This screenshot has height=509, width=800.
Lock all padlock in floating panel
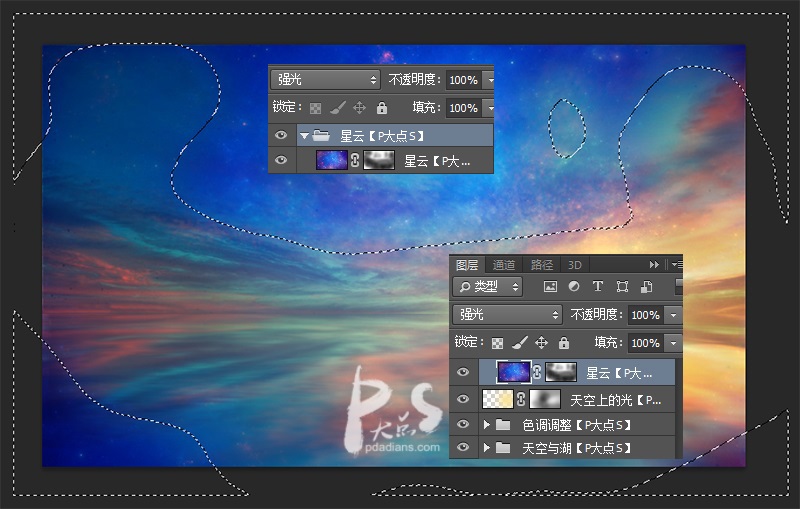(x=382, y=108)
